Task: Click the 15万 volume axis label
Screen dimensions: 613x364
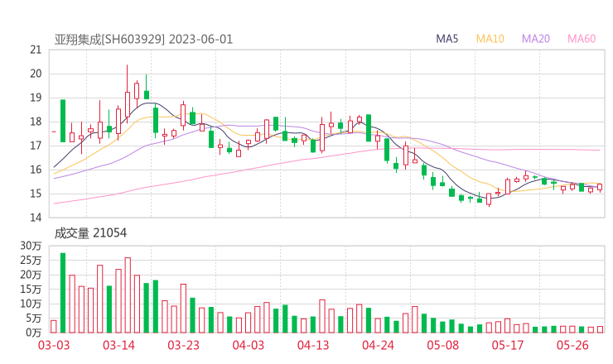Action: click(31, 290)
